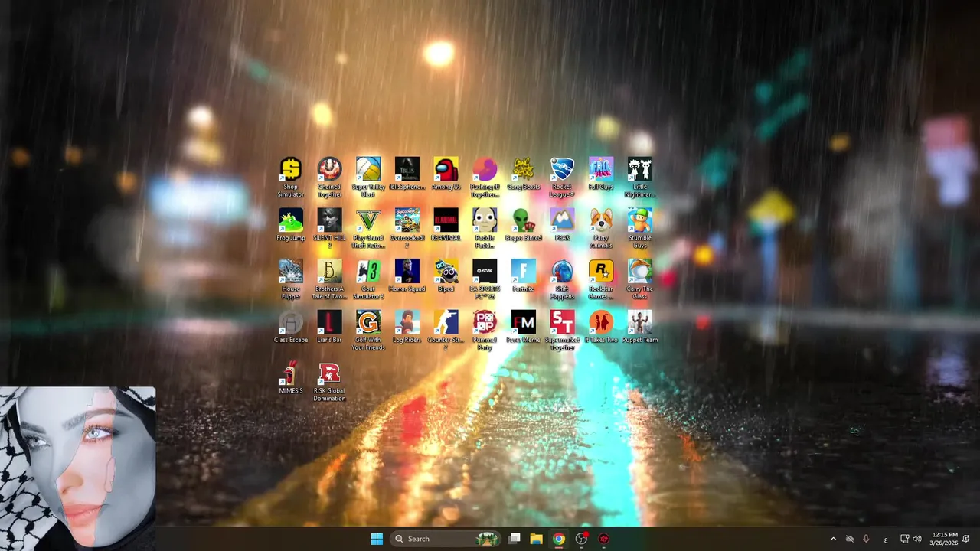Select the Carry The Glass icon
The width and height of the screenshot is (980, 551).
coord(640,271)
